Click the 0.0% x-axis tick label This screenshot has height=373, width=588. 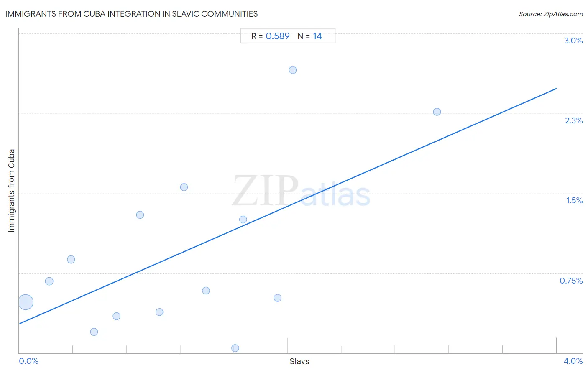tap(28, 361)
